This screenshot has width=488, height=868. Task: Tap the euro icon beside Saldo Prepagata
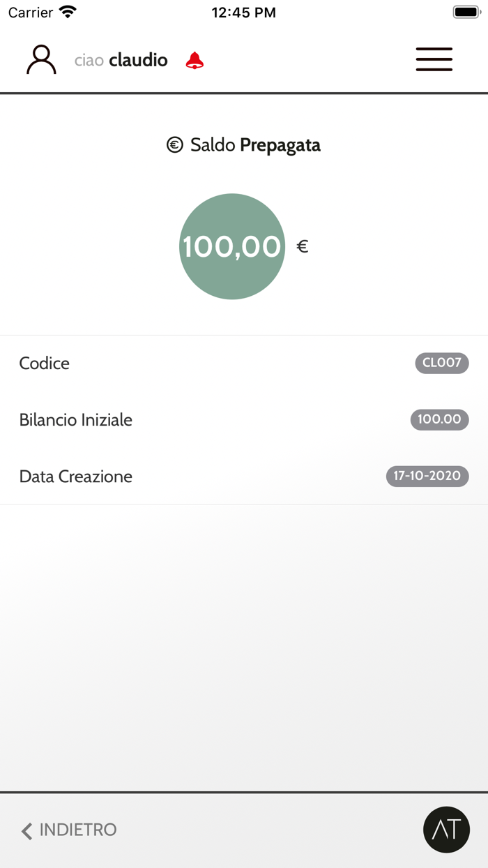click(174, 145)
